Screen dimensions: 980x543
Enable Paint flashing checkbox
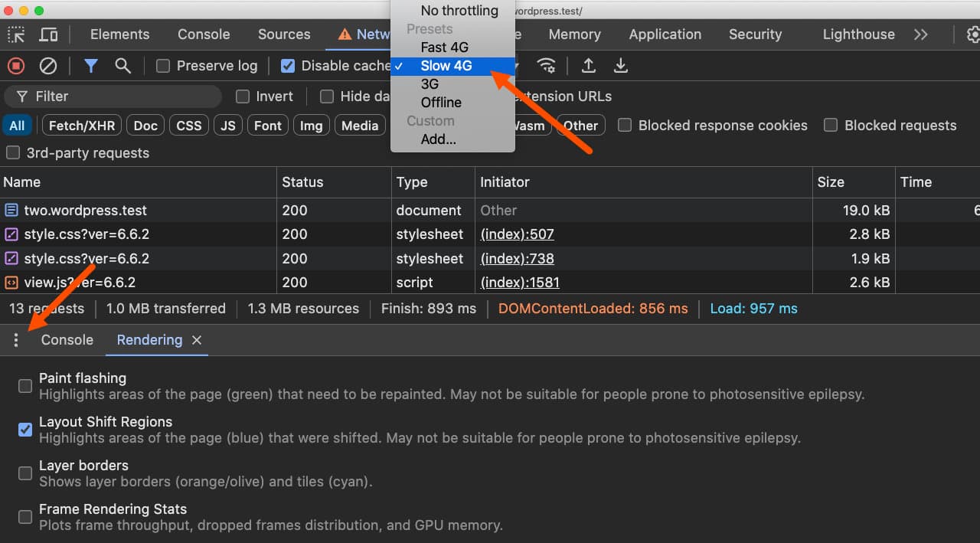click(25, 386)
